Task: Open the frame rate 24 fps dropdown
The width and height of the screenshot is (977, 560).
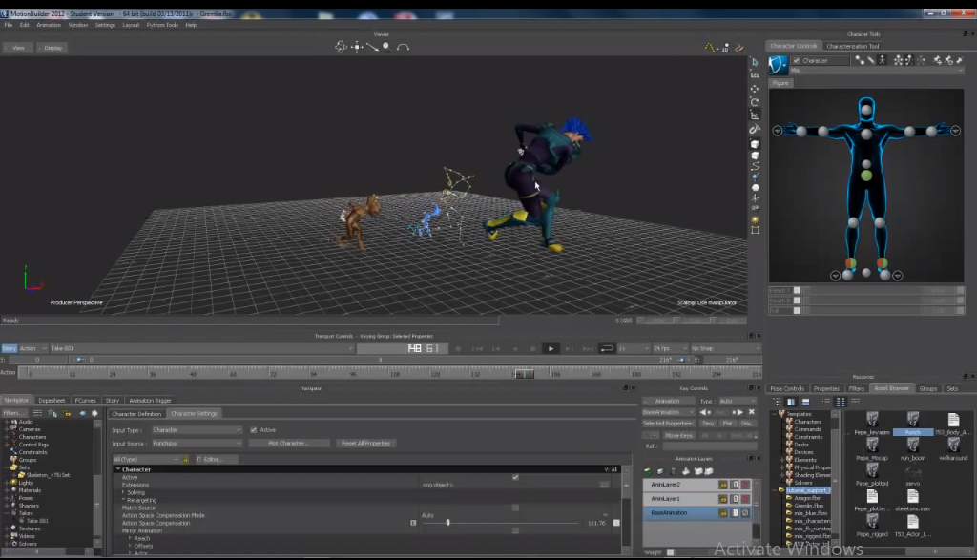Action: (x=669, y=348)
